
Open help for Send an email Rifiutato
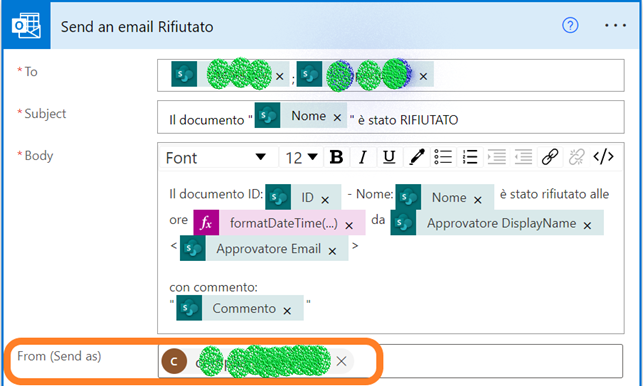tap(570, 25)
